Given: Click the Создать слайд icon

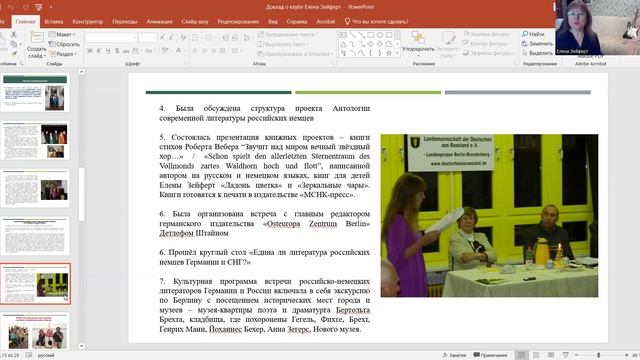Looking at the screenshot, I should (37, 38).
